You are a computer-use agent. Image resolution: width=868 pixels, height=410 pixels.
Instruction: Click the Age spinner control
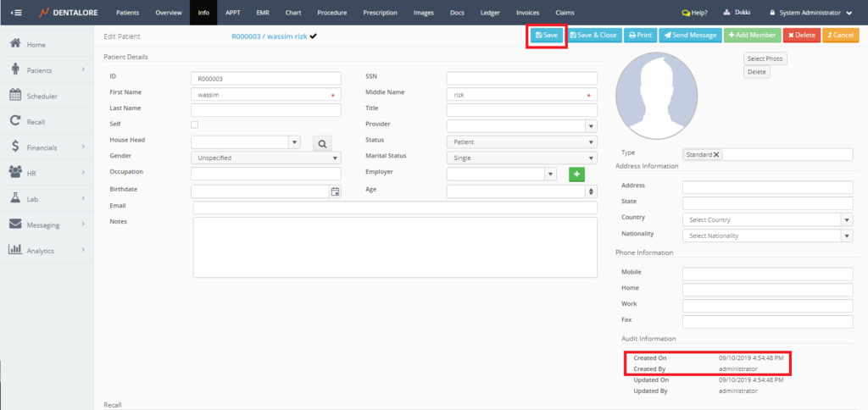point(591,191)
